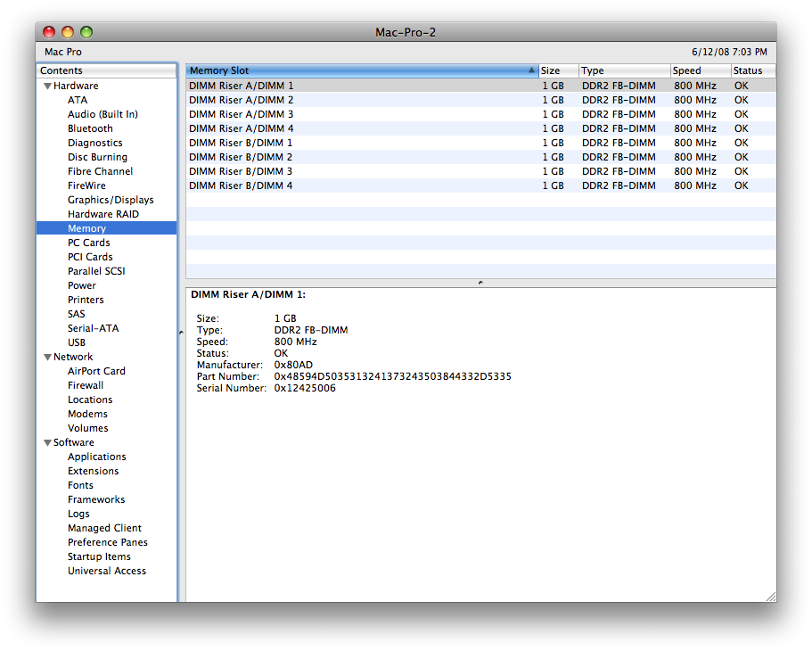Select ATA in the Hardware list
The width and height of the screenshot is (812, 651).
tap(78, 100)
